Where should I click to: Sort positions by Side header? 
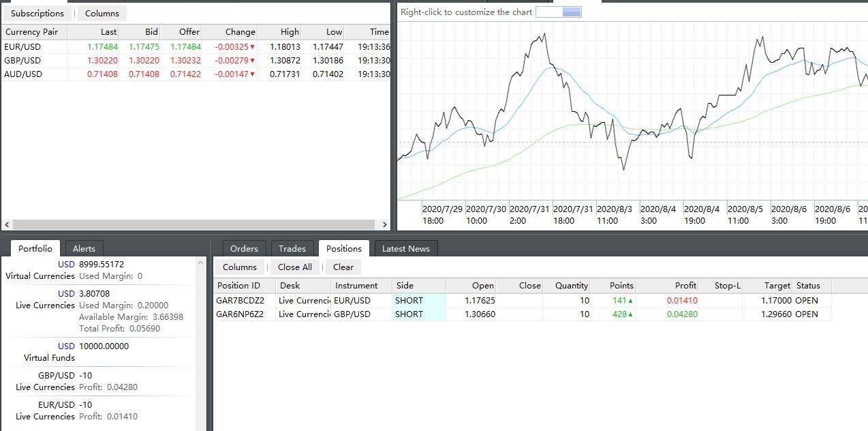click(x=419, y=286)
